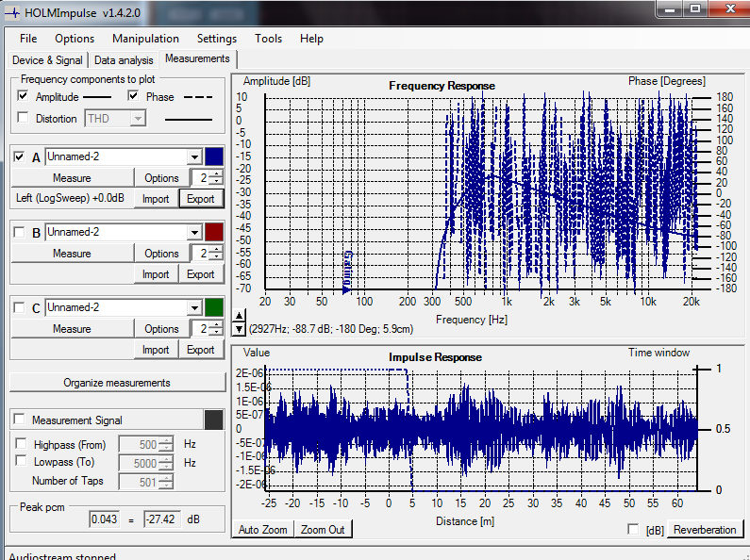This screenshot has height=560, width=750.
Task: Decrease measurement A count spinner
Action: tap(217, 182)
